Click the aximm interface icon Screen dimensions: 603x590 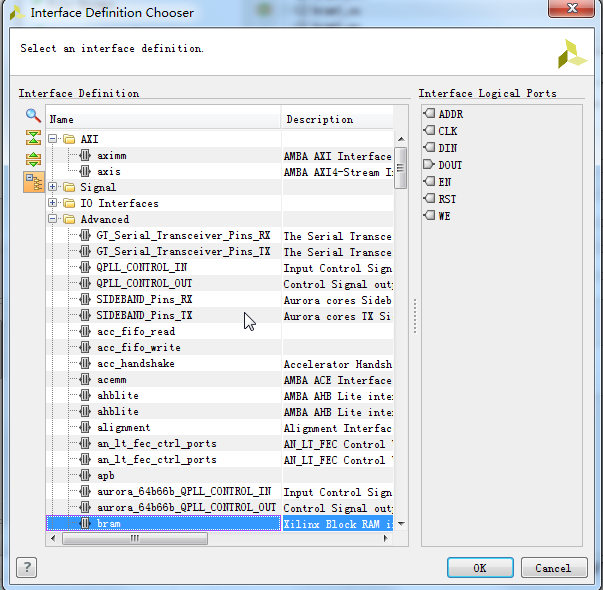[x=85, y=155]
